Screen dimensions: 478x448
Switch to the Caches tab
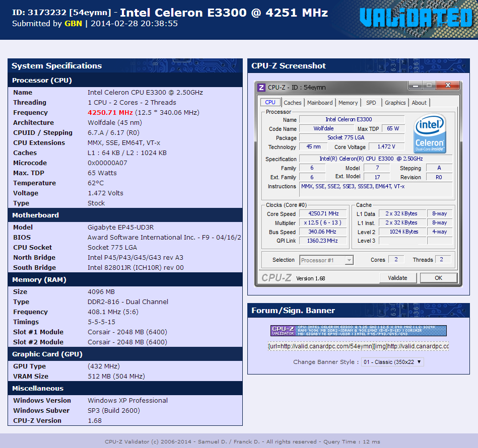coord(293,103)
